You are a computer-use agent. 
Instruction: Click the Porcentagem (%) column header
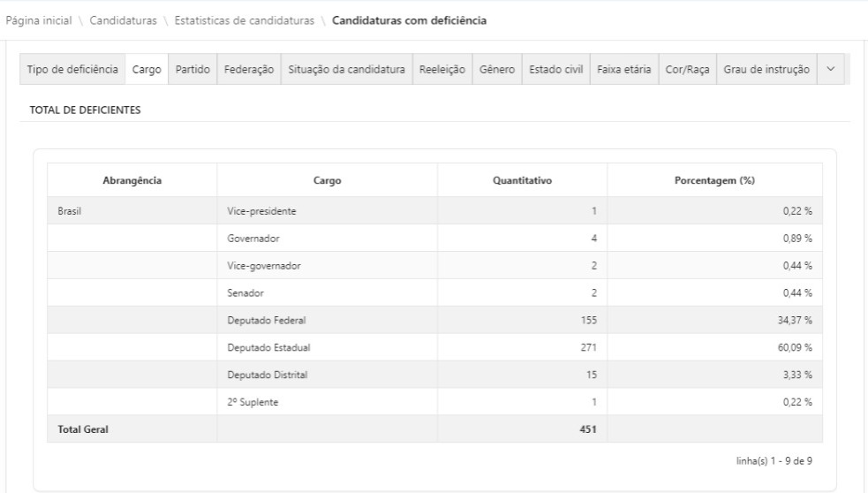714,180
